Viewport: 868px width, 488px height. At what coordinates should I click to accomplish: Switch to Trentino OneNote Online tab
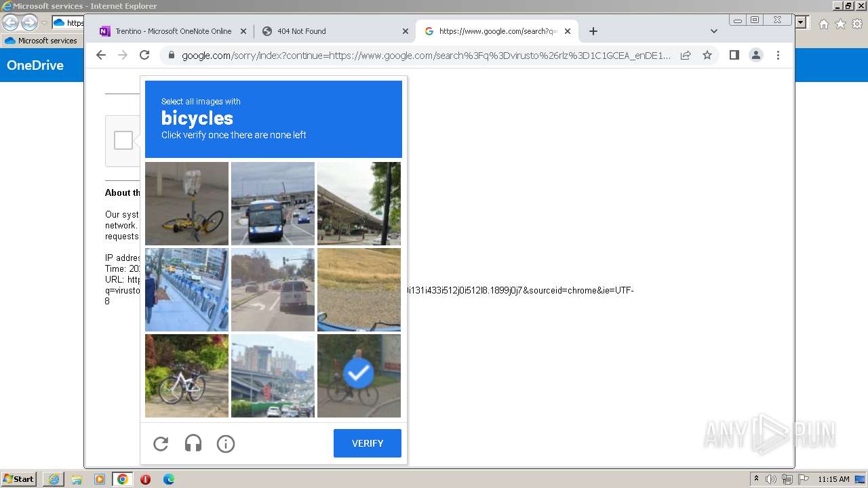point(173,31)
